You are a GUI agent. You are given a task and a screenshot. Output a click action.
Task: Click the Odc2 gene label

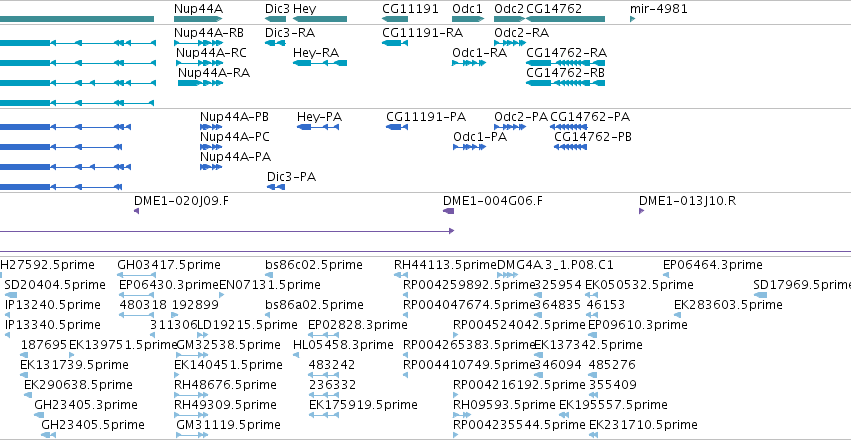tap(509, 9)
